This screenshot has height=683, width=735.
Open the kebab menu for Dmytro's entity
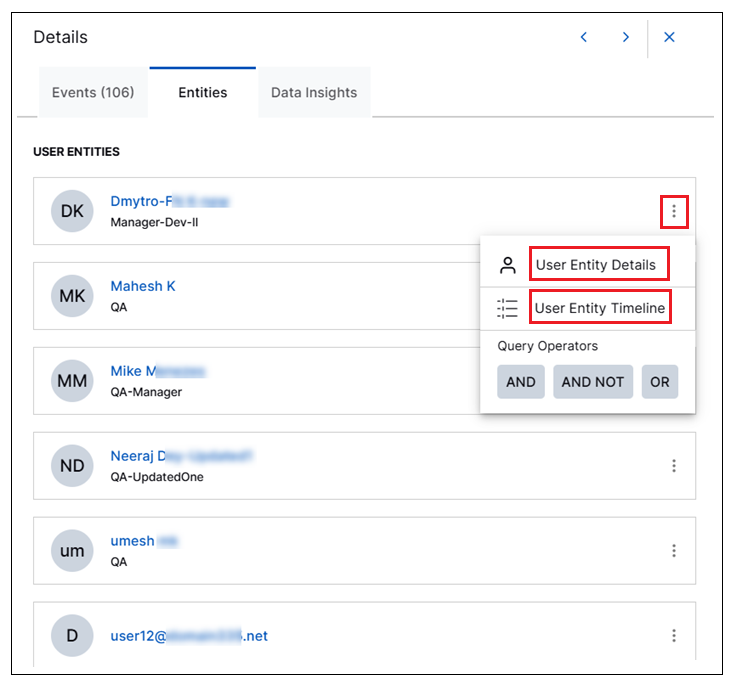tap(674, 211)
